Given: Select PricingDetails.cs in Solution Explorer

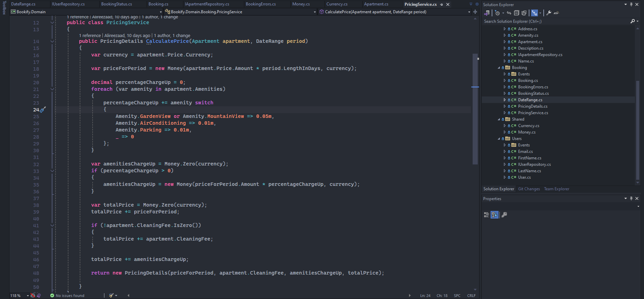Looking at the screenshot, I should pos(532,106).
